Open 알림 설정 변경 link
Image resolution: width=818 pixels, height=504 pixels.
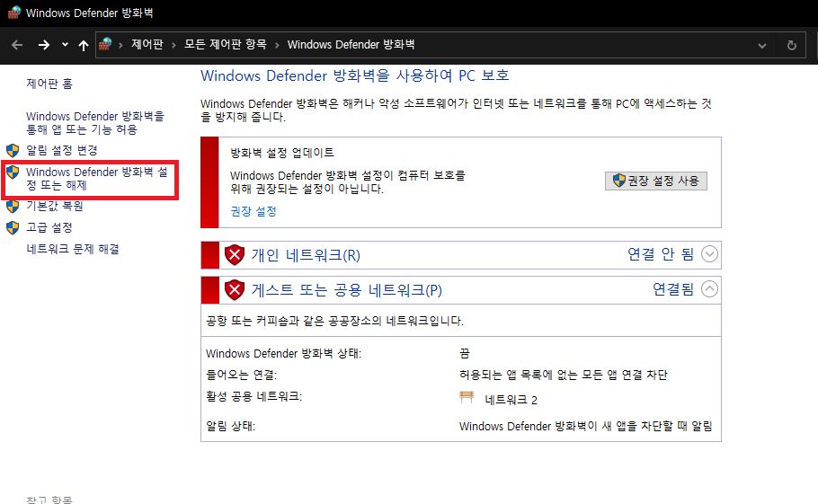coord(62,150)
